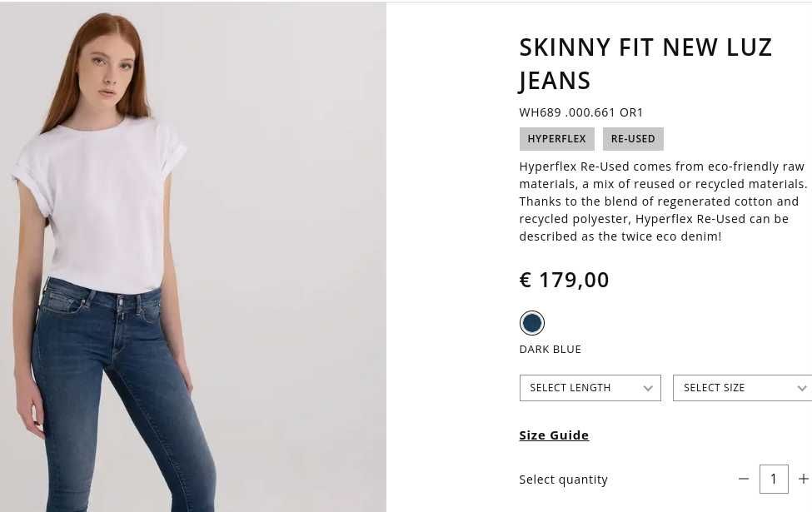Select the Dark Blue color swatch
812x512 pixels.
point(532,323)
